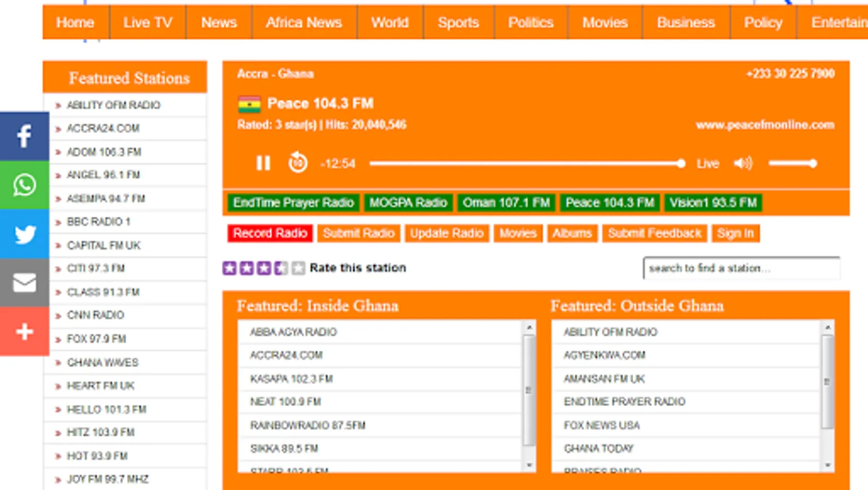
Task: Open BBC RADIO 1 station
Action: click(x=99, y=222)
